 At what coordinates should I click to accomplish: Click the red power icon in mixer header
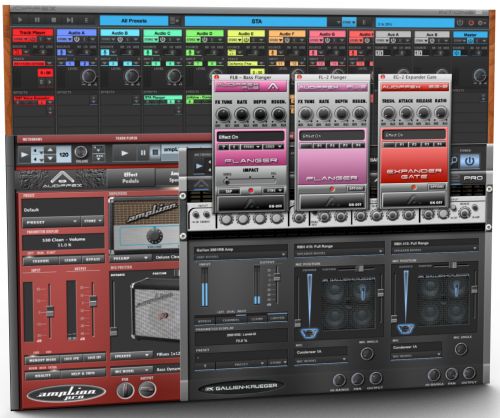point(471,23)
